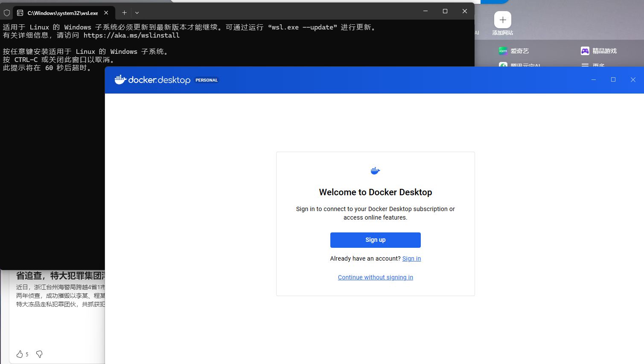The width and height of the screenshot is (644, 364).
Task: Click the news headline 省追查，特大犯罪集团
Action: click(x=61, y=276)
